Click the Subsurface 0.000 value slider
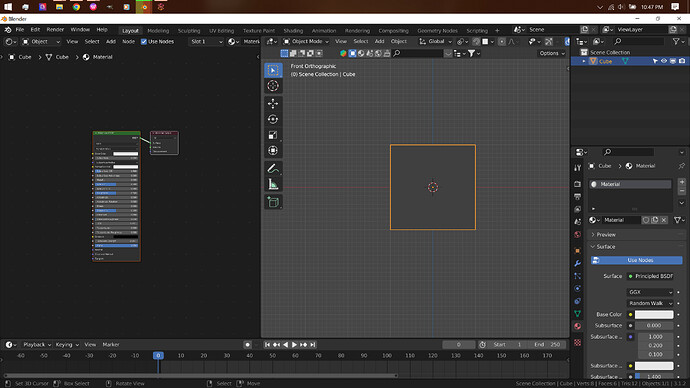Viewport: 690px width, 388px height. pyautogui.click(x=654, y=326)
